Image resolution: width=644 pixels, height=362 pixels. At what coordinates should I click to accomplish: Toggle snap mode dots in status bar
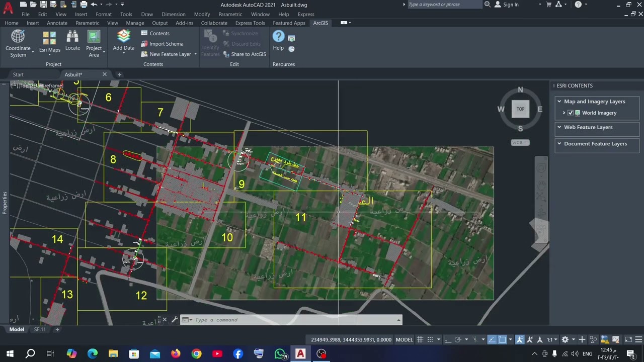click(430, 339)
